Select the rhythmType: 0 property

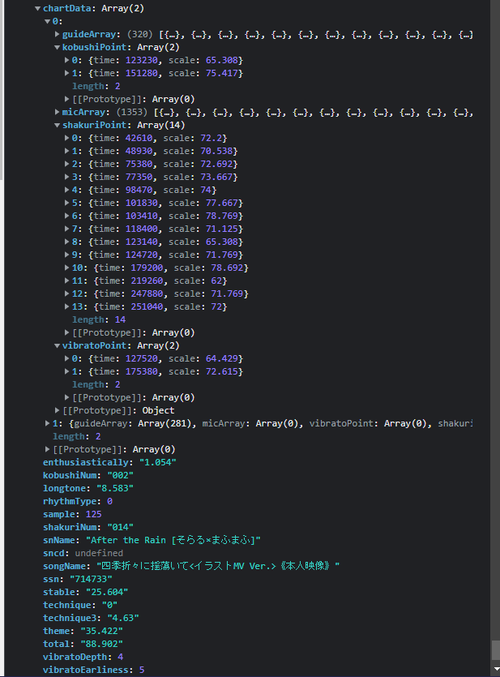pyautogui.click(x=78, y=501)
